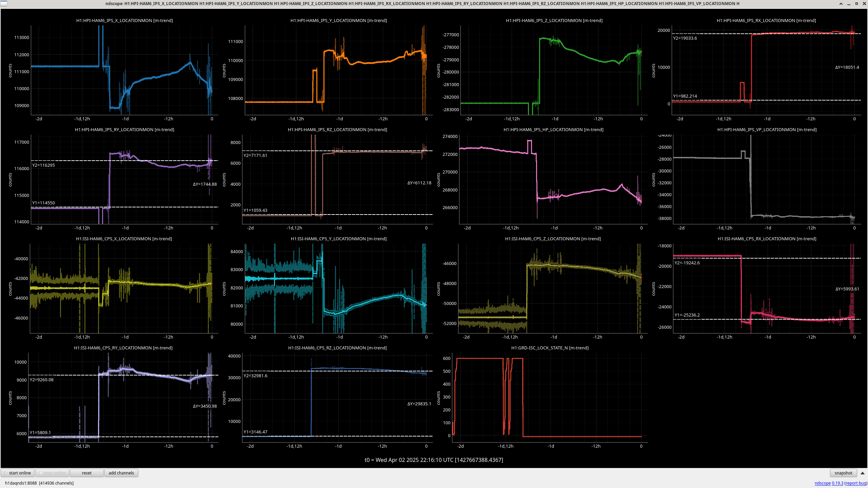Click the ΔY=29835.1 delta readout
The height and width of the screenshot is (488, 868).
[419, 404]
